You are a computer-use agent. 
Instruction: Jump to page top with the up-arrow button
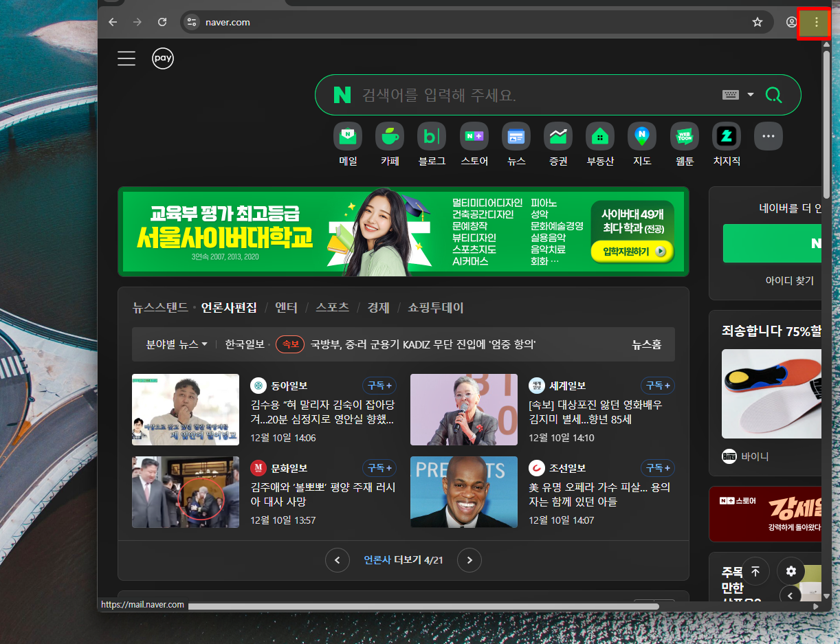(755, 571)
